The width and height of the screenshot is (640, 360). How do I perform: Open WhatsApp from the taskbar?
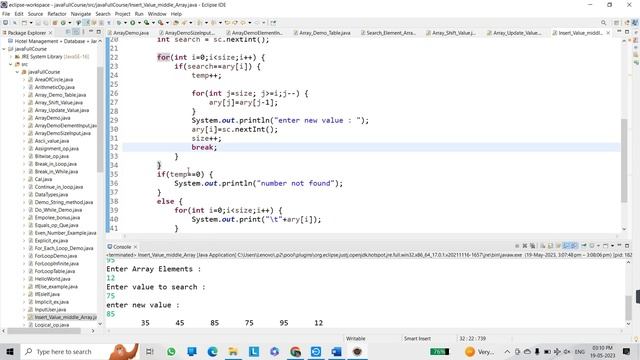pyautogui.click(x=171, y=351)
